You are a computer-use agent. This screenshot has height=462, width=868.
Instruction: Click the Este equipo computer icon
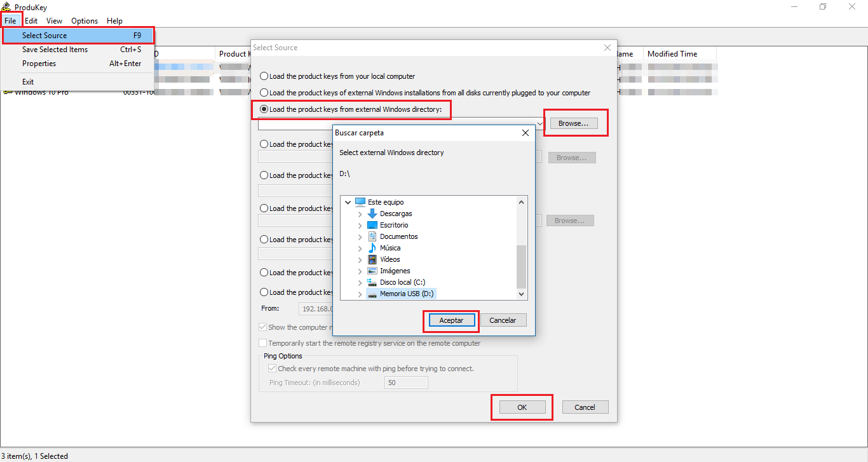(360, 202)
